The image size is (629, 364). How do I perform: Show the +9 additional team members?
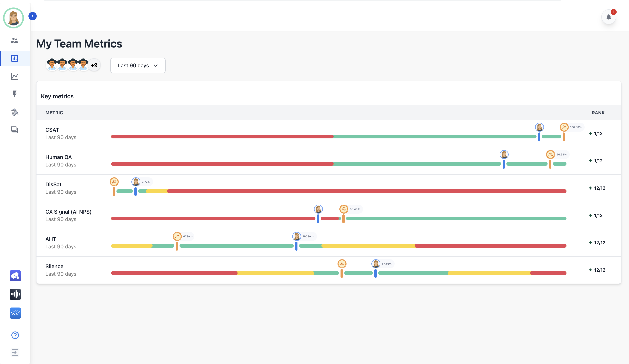coord(94,65)
